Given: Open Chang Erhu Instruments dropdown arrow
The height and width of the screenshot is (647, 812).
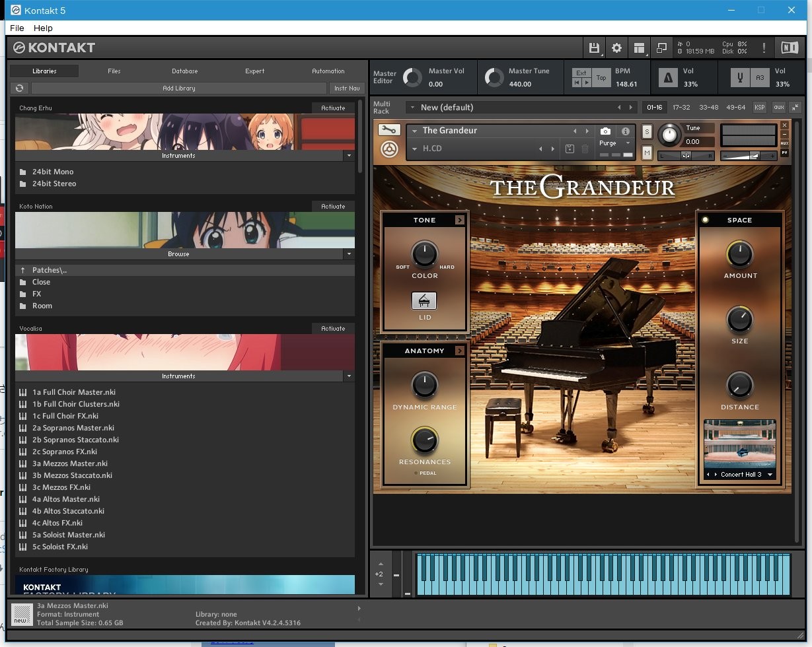Looking at the screenshot, I should pos(348,156).
